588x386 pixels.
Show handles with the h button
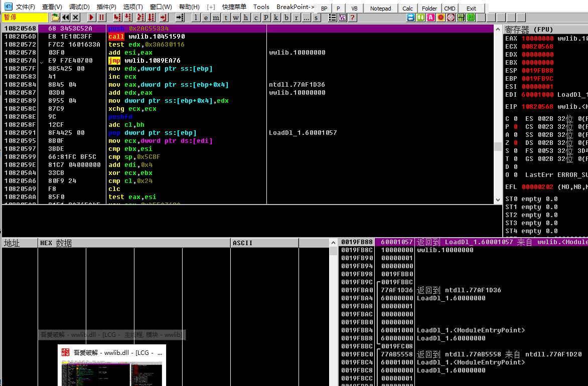pyautogui.click(x=246, y=17)
